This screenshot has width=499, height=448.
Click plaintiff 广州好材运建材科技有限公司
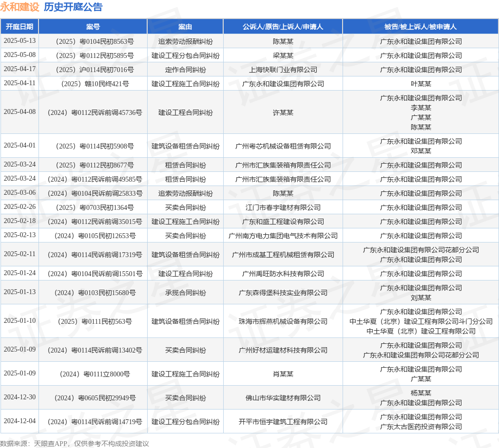(283, 351)
